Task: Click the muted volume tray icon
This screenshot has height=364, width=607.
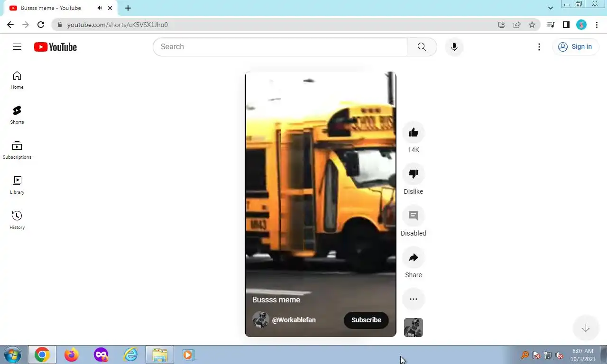Action: pos(559,355)
